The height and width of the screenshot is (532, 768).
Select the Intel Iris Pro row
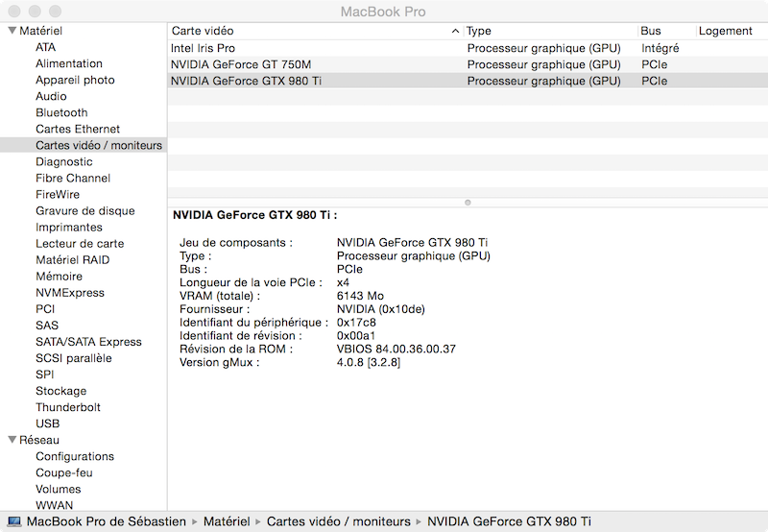468,48
